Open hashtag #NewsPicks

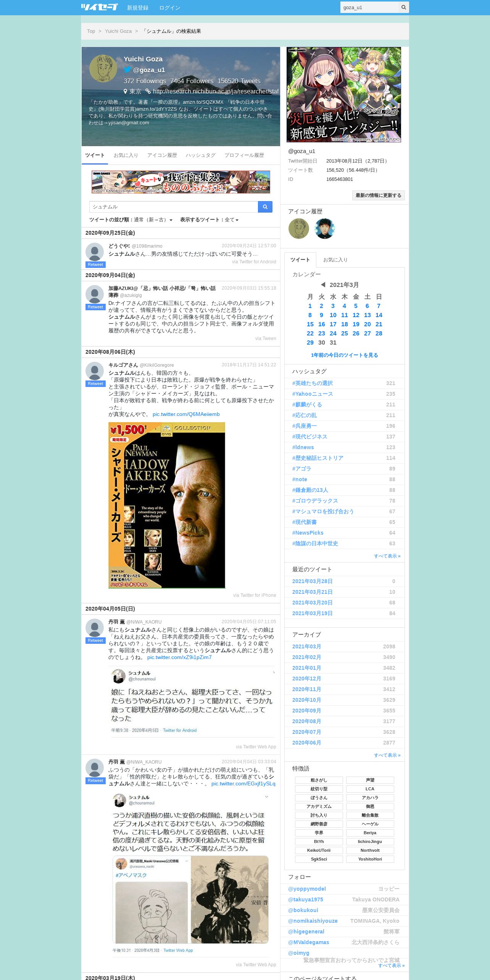[x=308, y=533]
